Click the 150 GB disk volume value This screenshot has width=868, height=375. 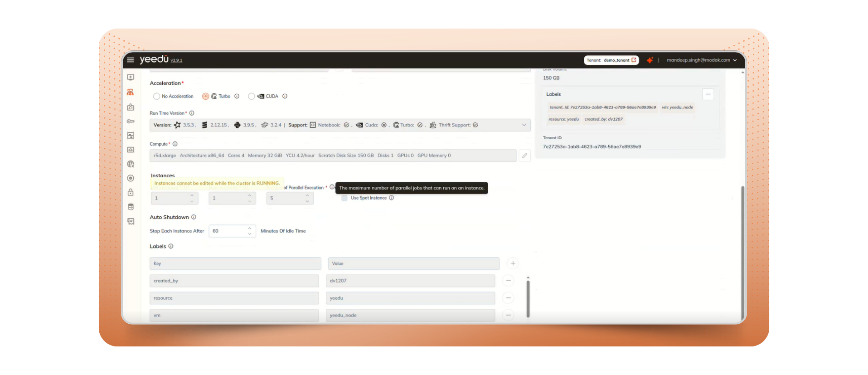(x=551, y=78)
